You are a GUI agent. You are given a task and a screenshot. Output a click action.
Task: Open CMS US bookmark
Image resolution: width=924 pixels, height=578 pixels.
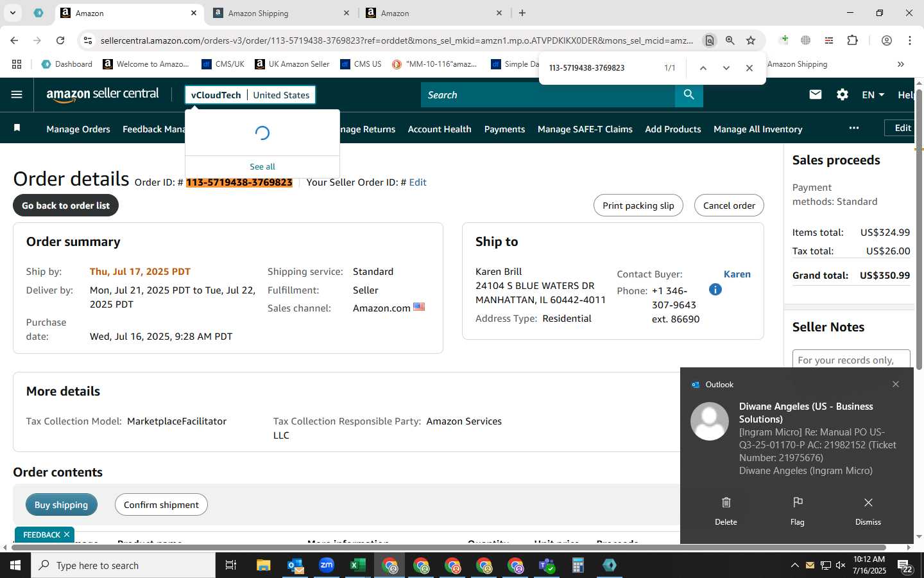[x=361, y=64]
